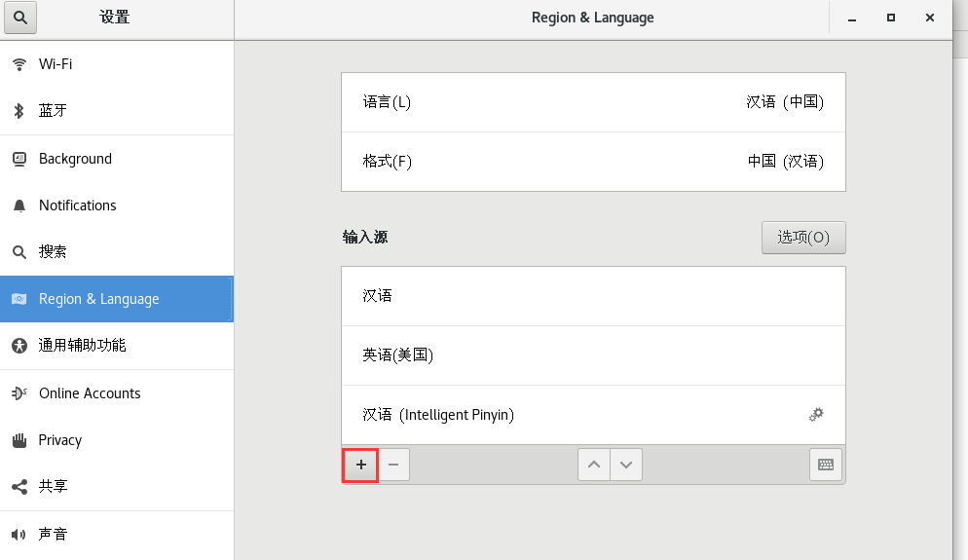Open Online Accounts settings
The width and height of the screenshot is (968, 560).
[x=90, y=393]
